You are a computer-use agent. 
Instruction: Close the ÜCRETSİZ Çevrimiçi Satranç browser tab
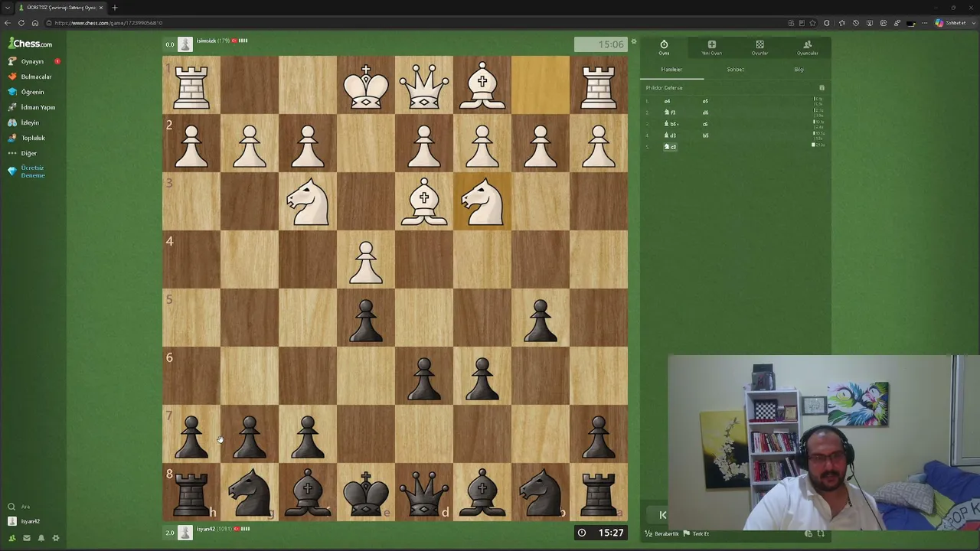coord(101,8)
